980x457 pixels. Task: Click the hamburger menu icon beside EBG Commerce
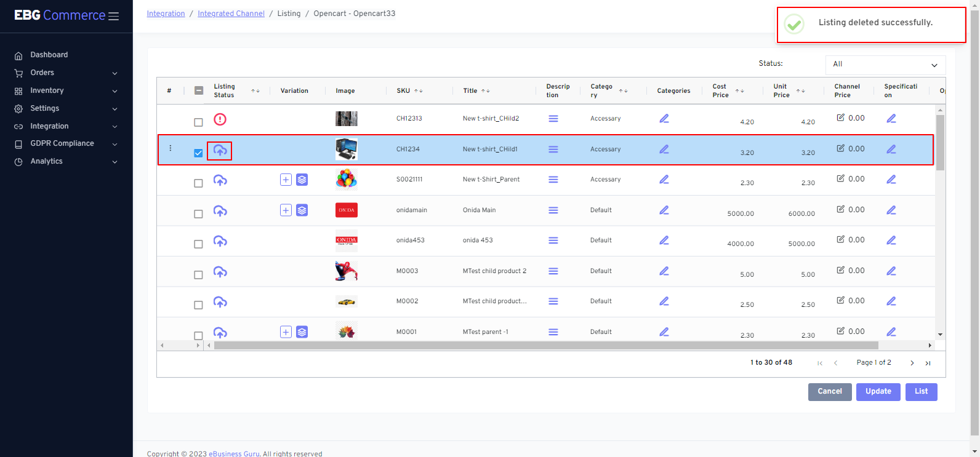pos(113,16)
